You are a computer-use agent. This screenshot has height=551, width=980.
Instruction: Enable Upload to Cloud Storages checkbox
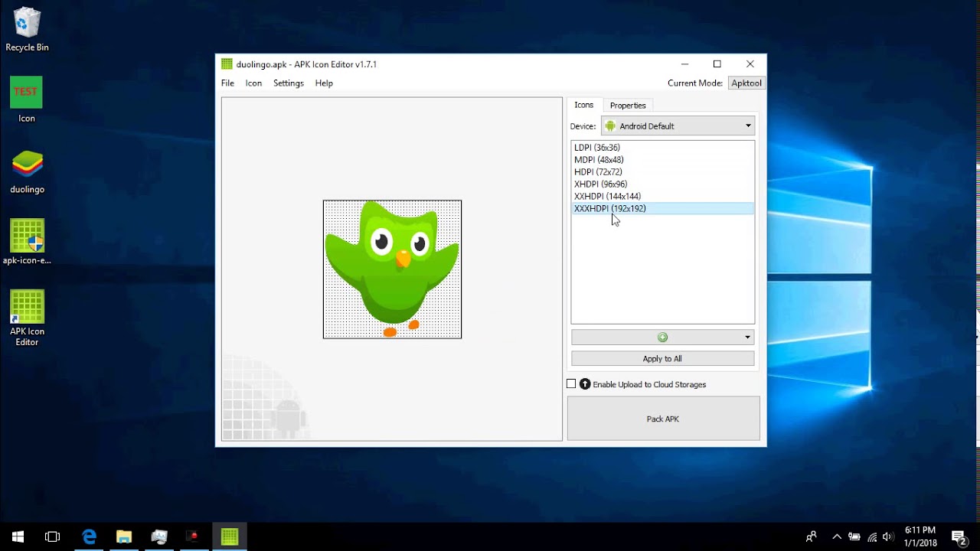(x=571, y=383)
